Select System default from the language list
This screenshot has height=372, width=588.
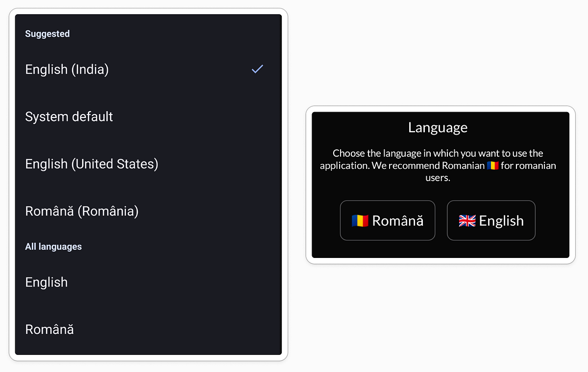click(69, 116)
